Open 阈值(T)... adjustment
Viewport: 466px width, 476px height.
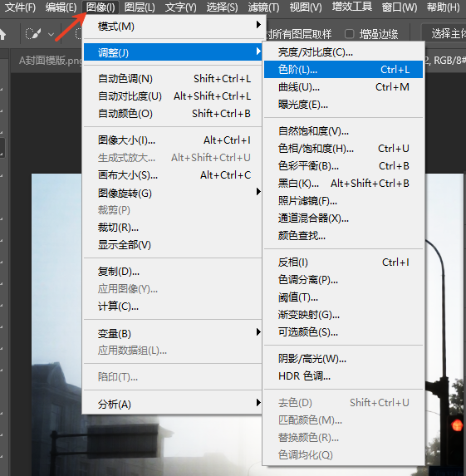(343, 297)
